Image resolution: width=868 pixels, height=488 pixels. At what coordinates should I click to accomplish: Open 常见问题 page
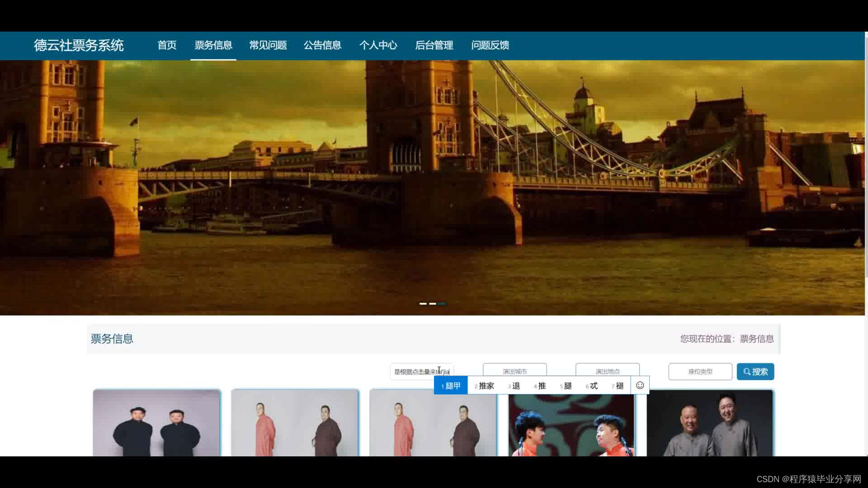(x=268, y=45)
